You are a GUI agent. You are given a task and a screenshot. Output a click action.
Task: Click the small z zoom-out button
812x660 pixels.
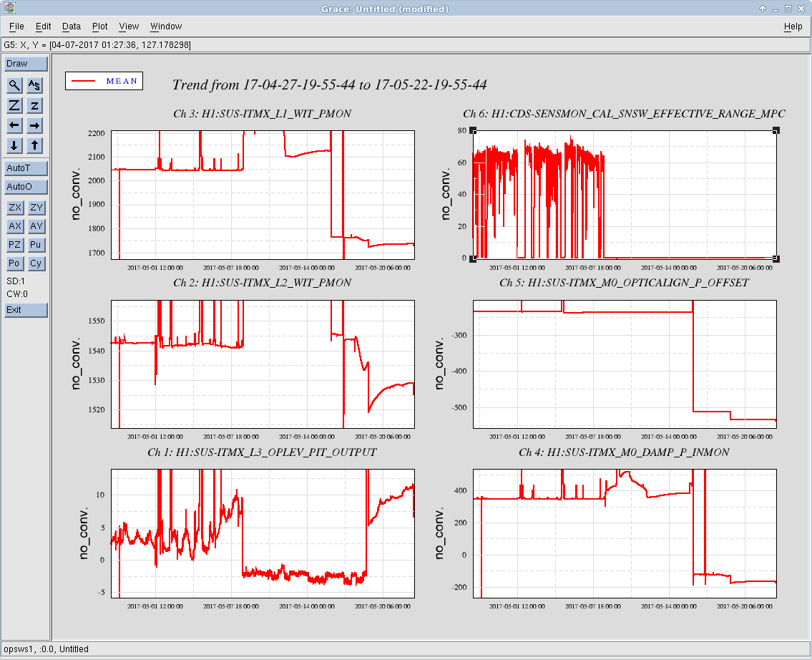coord(34,105)
